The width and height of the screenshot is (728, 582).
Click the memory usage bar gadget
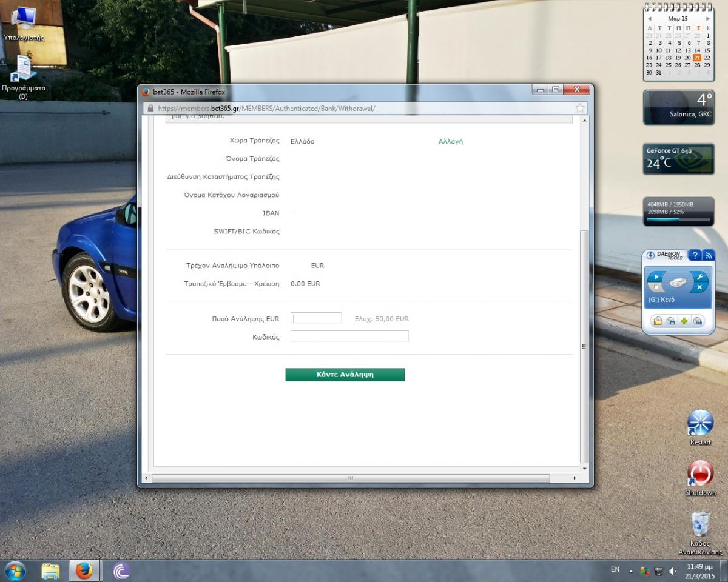point(678,212)
